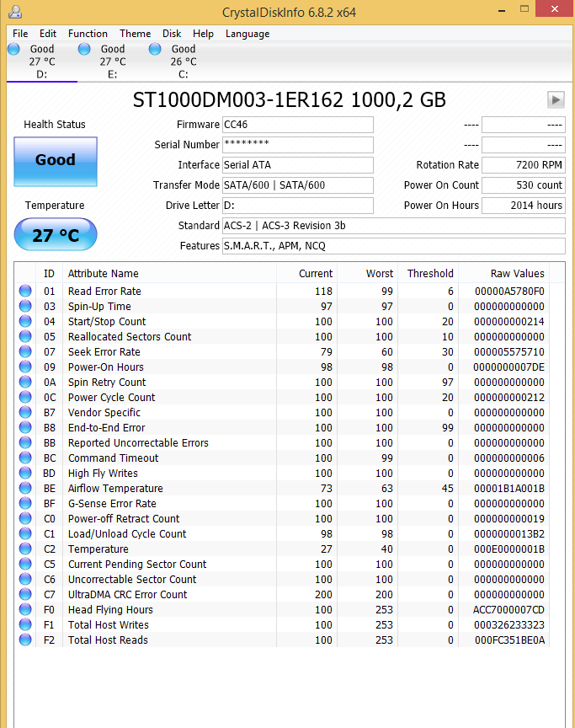Viewport: 575px width, 728px height.
Task: Click the 27 °C temperature button
Action: (56, 234)
